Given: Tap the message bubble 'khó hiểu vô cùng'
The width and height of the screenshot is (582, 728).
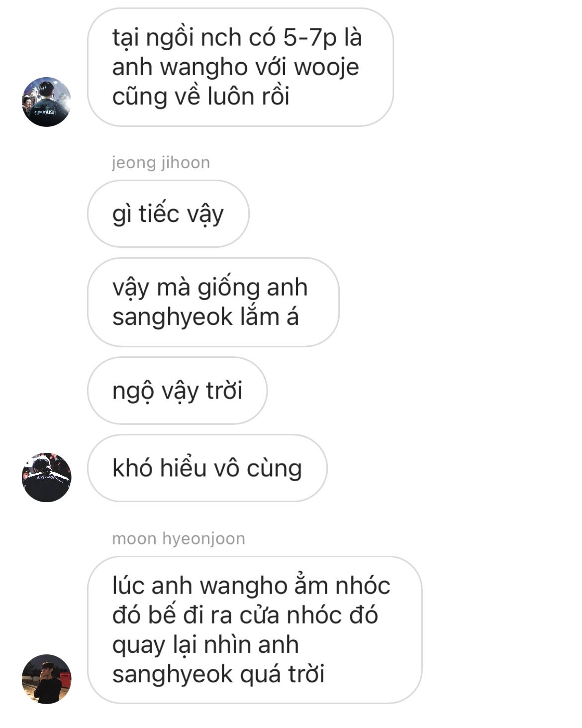Looking at the screenshot, I should click(x=207, y=468).
